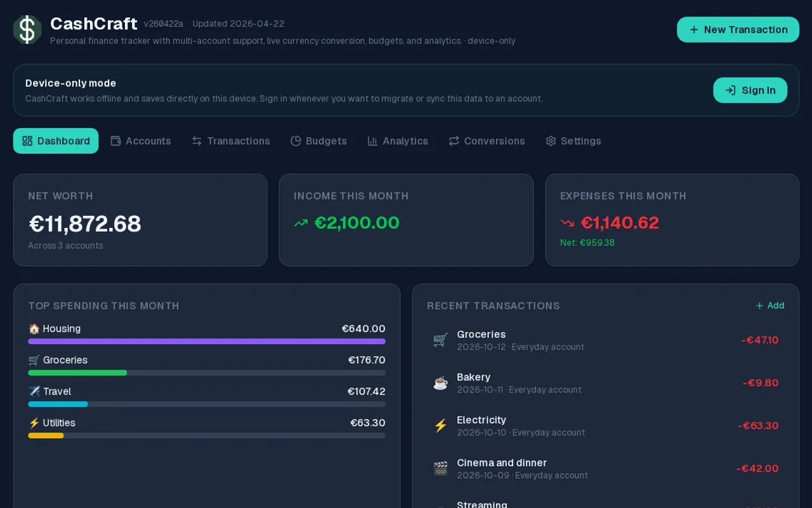
Task: Select the Income This Month card
Action: click(406, 220)
